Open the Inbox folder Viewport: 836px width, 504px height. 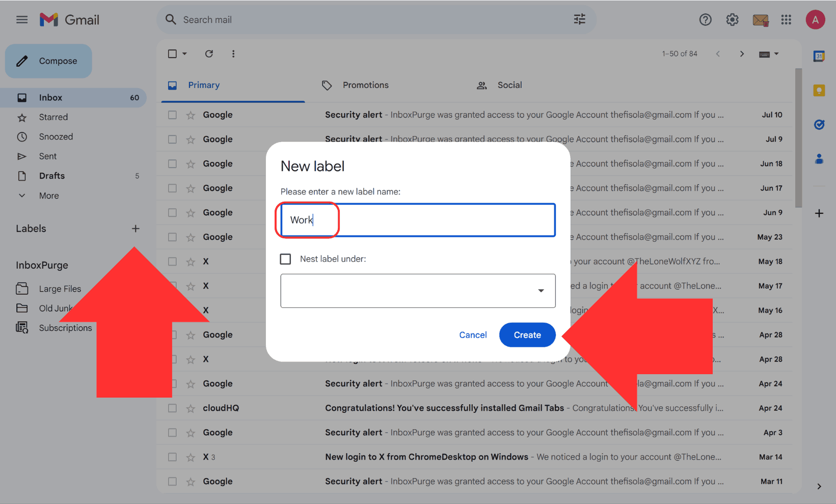73,98
